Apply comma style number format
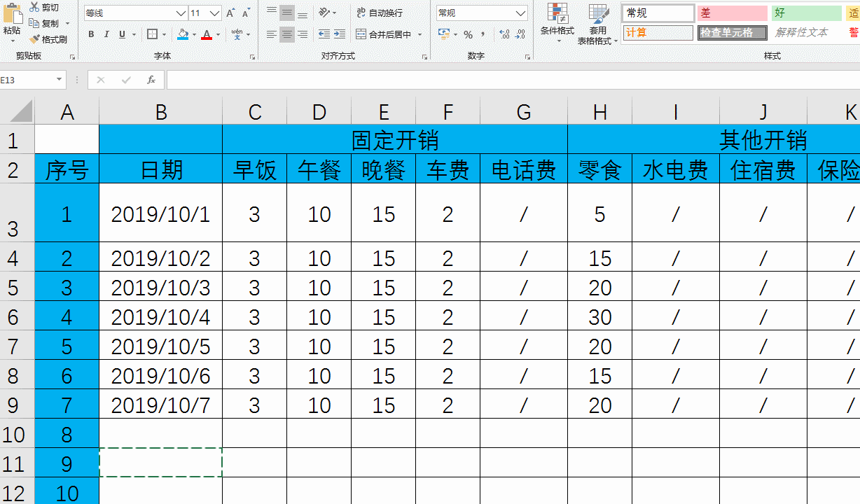 pyautogui.click(x=484, y=34)
